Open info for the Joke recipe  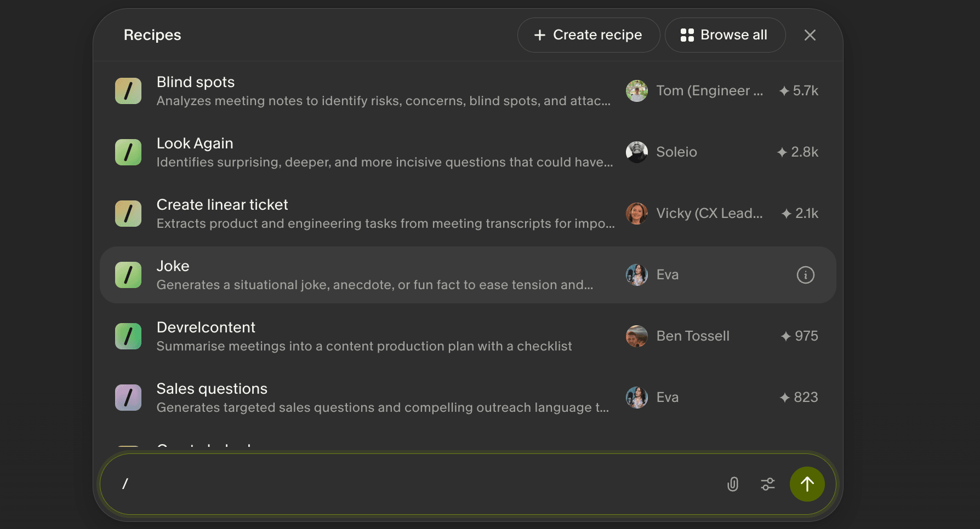pos(805,275)
